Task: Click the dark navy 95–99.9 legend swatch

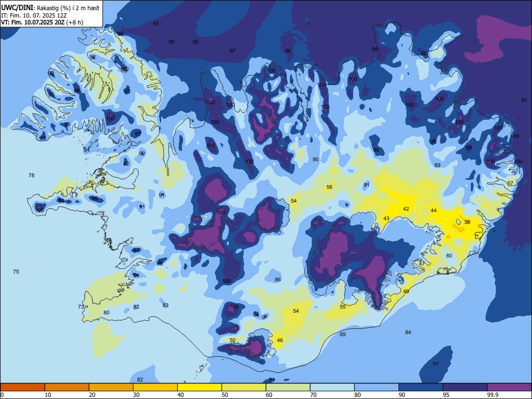Action: pyautogui.click(x=465, y=387)
